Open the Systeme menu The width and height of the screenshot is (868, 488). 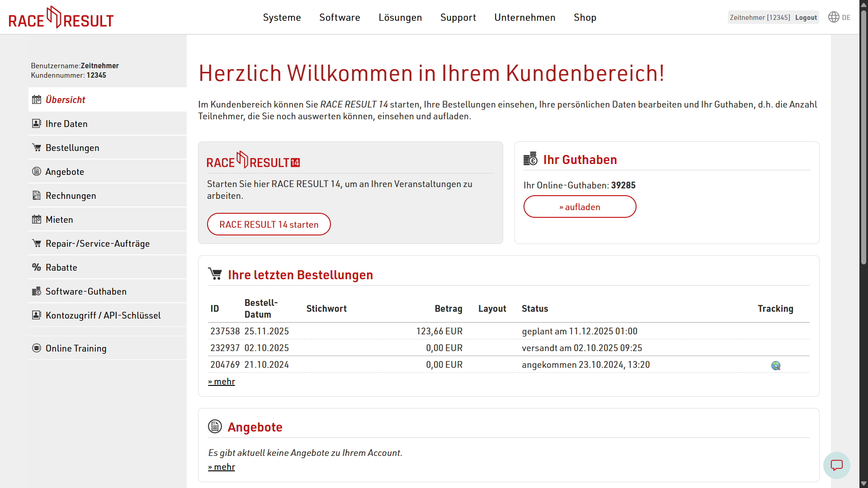(282, 17)
